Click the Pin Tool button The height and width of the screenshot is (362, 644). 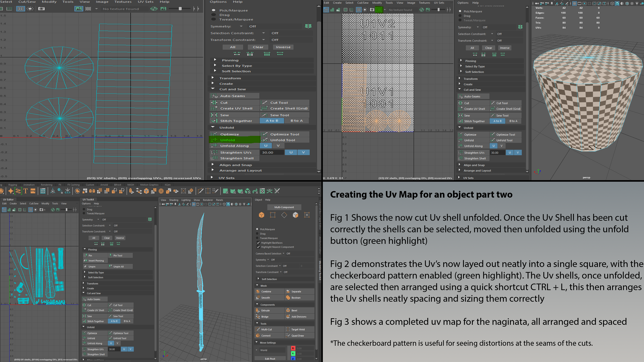(118, 256)
